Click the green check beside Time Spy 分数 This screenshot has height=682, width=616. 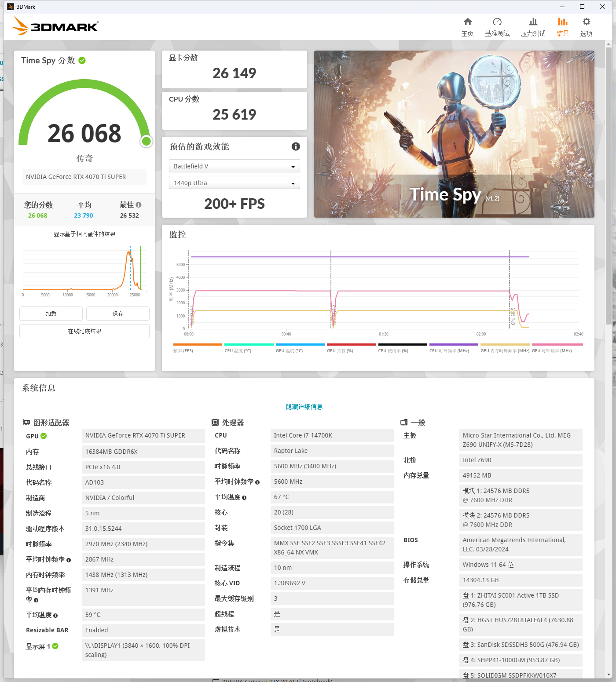coord(82,61)
